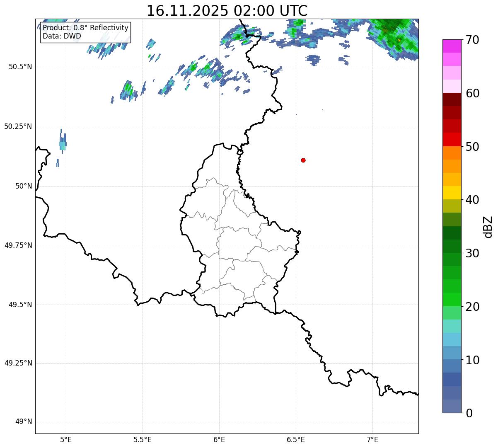498x448 pixels.
Task: Click the colorbar tick label 10
Action: [472, 360]
